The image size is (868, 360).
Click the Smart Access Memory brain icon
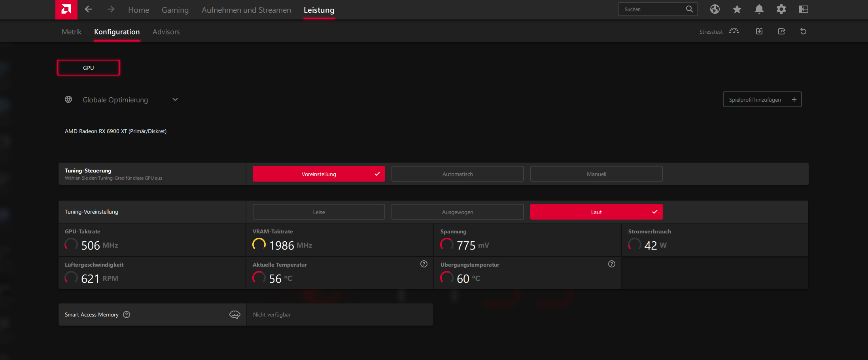235,315
